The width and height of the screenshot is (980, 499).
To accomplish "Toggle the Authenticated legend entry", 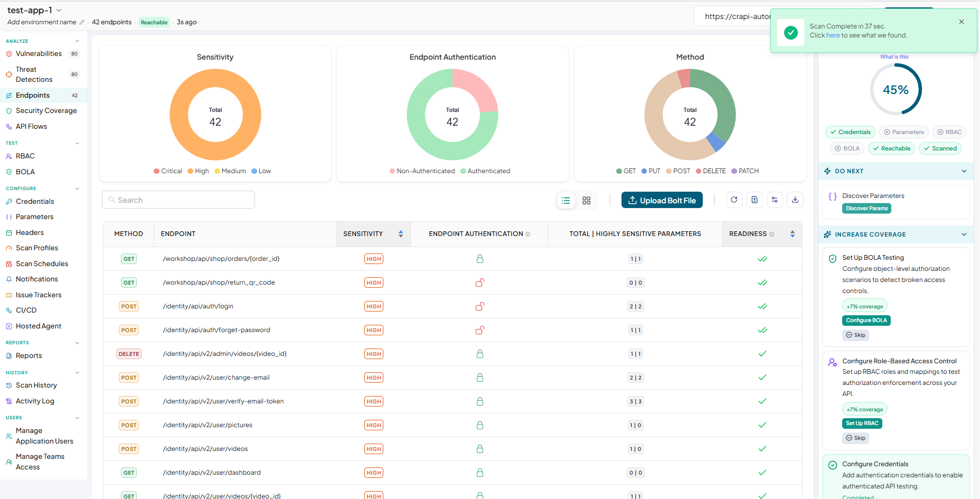I will click(485, 171).
